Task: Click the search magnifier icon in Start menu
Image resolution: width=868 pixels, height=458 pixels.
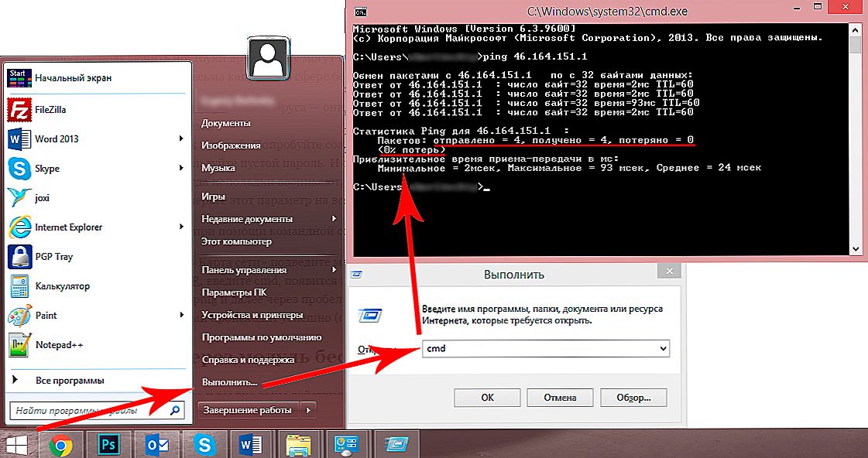Action: click(175, 411)
